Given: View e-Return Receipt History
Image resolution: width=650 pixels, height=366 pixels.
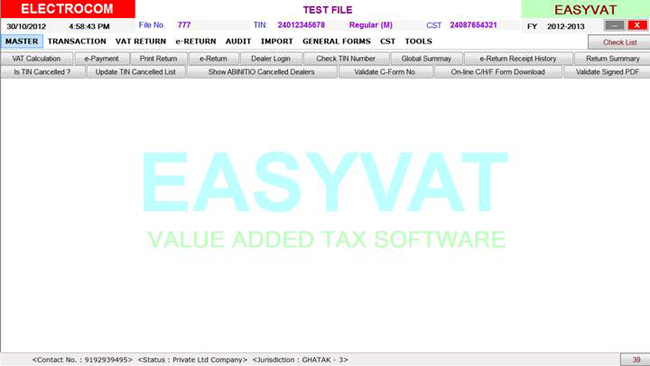Looking at the screenshot, I should 518,58.
